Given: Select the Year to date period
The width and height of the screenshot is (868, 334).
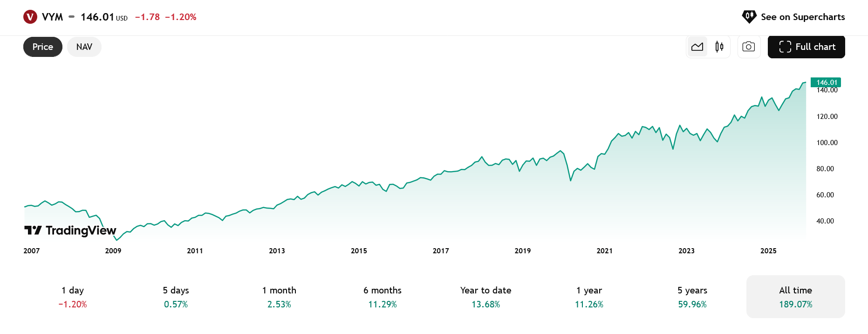Looking at the screenshot, I should (x=485, y=297).
